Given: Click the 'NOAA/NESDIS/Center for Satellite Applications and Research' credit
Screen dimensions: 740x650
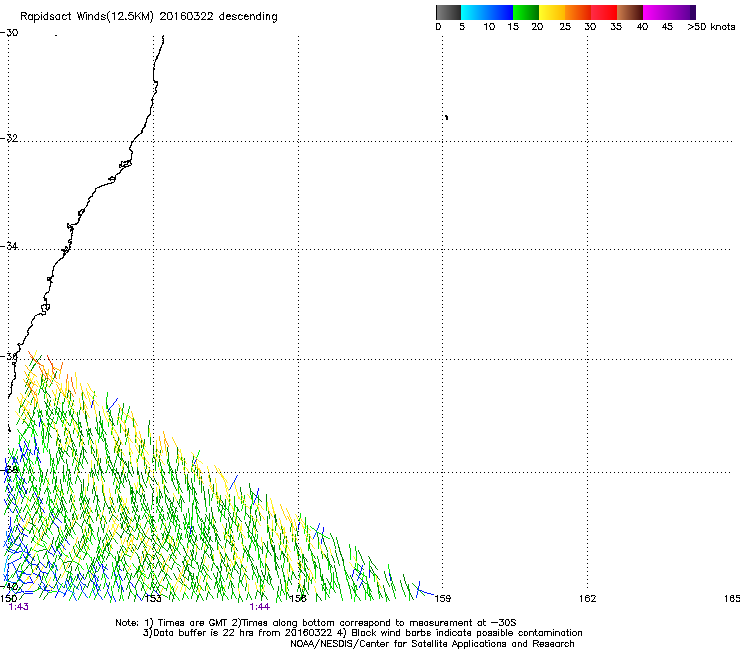Looking at the screenshot, I should click(x=432, y=644).
